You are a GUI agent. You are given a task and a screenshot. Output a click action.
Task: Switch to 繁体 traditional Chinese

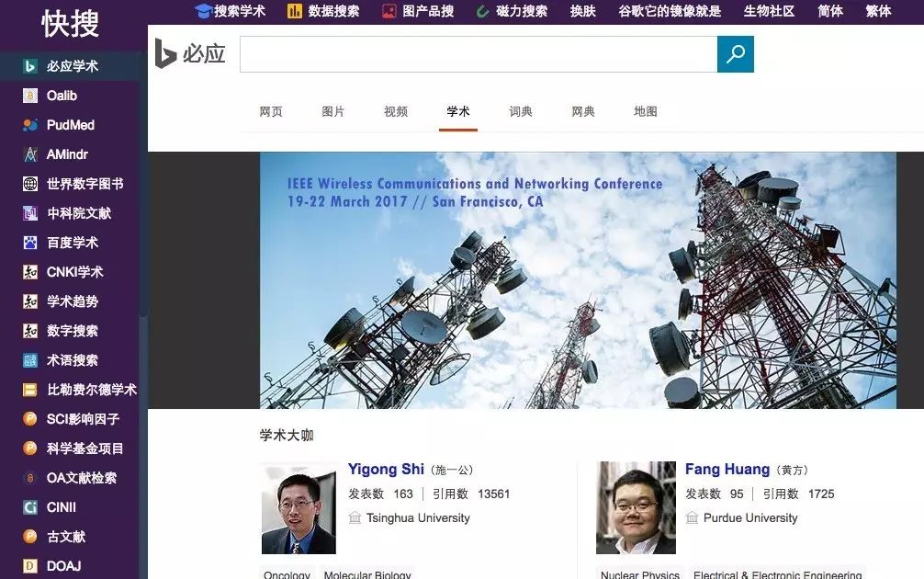tap(877, 12)
